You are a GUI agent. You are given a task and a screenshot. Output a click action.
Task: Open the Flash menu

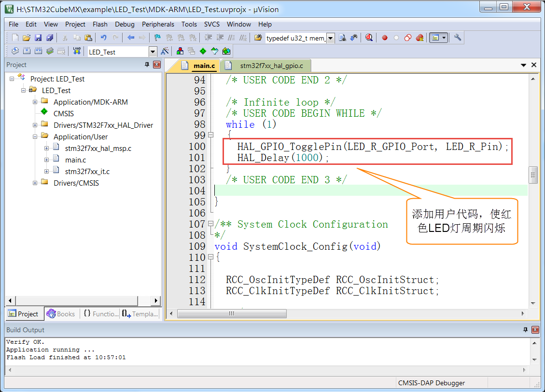point(100,24)
